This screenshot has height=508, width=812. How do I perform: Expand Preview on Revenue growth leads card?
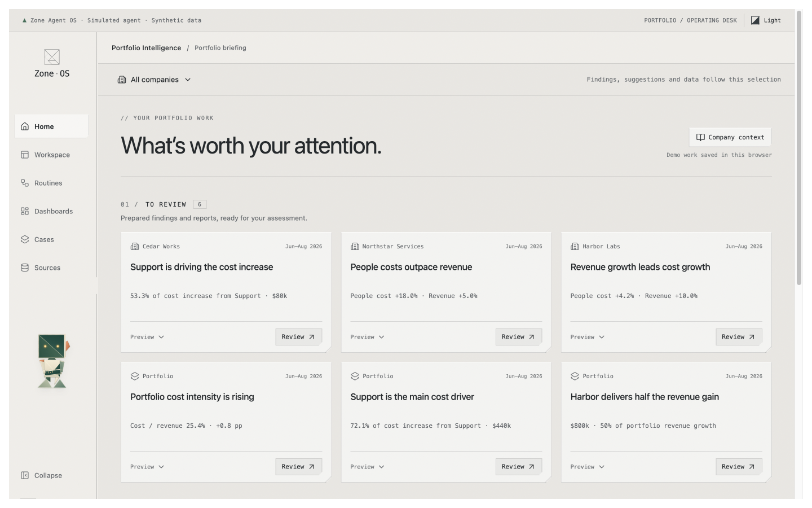coord(587,337)
